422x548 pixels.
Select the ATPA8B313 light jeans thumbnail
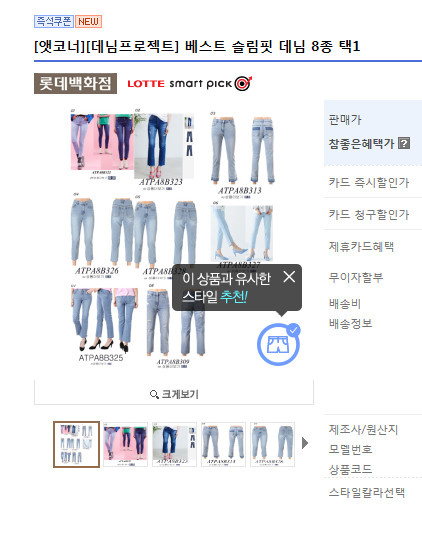click(x=223, y=444)
